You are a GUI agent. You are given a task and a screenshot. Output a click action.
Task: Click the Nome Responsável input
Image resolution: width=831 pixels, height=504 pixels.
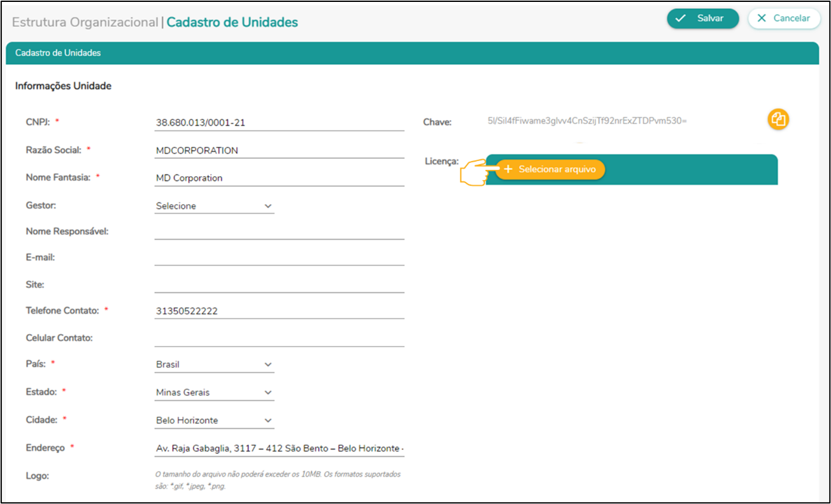[x=280, y=232]
